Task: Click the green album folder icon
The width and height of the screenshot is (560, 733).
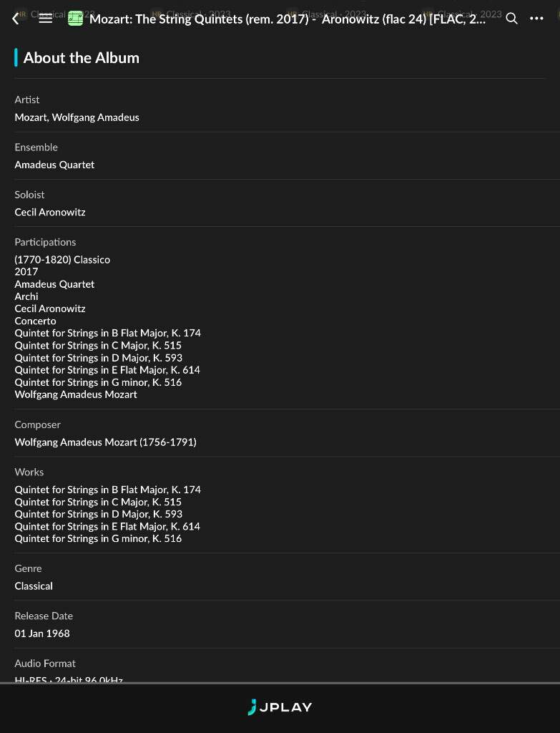Action: [75, 19]
